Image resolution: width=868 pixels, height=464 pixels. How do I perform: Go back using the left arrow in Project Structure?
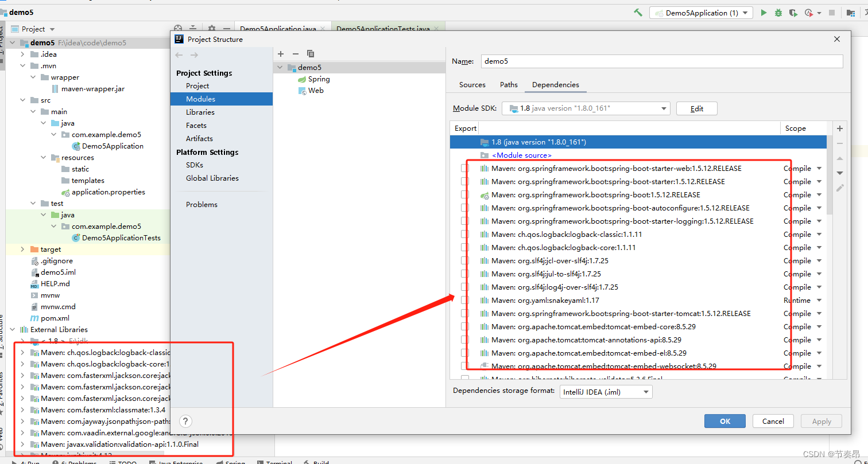pyautogui.click(x=179, y=55)
